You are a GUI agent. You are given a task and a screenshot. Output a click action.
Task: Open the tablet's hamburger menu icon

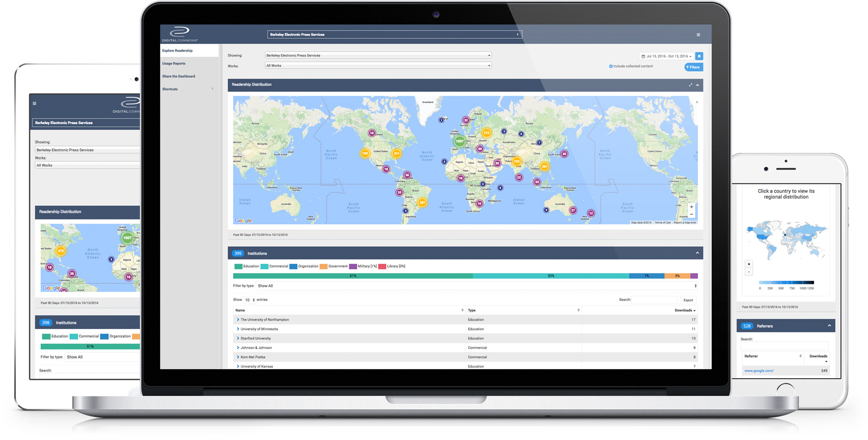[x=35, y=104]
